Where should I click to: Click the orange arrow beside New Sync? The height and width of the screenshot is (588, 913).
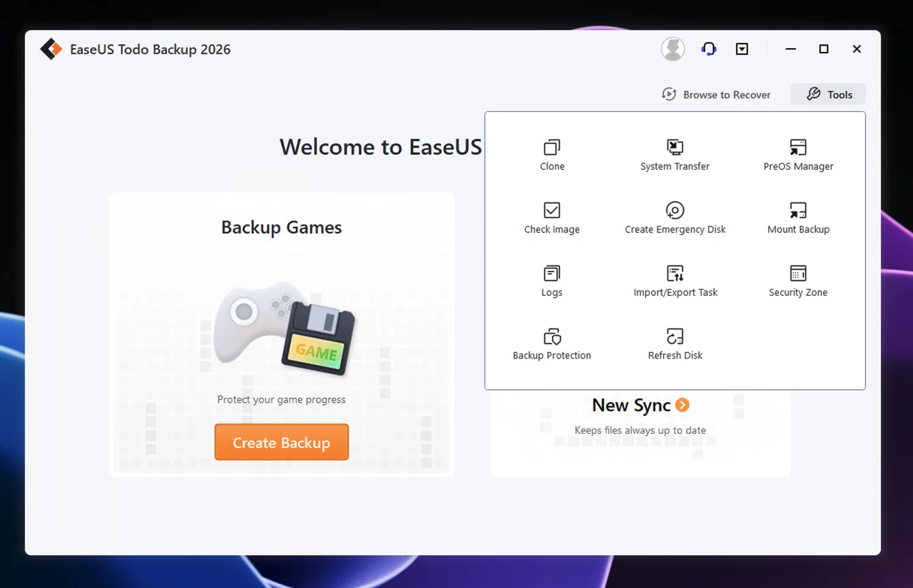pyautogui.click(x=682, y=405)
